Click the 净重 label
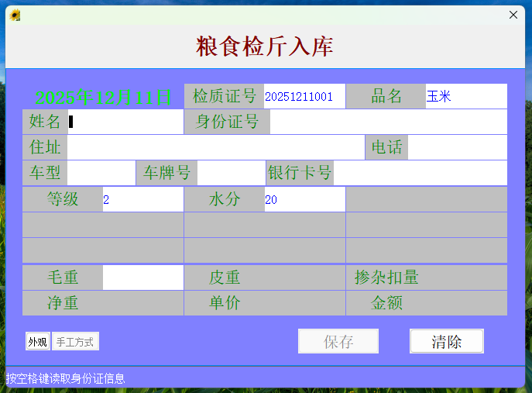532x393 pixels. click(63, 303)
